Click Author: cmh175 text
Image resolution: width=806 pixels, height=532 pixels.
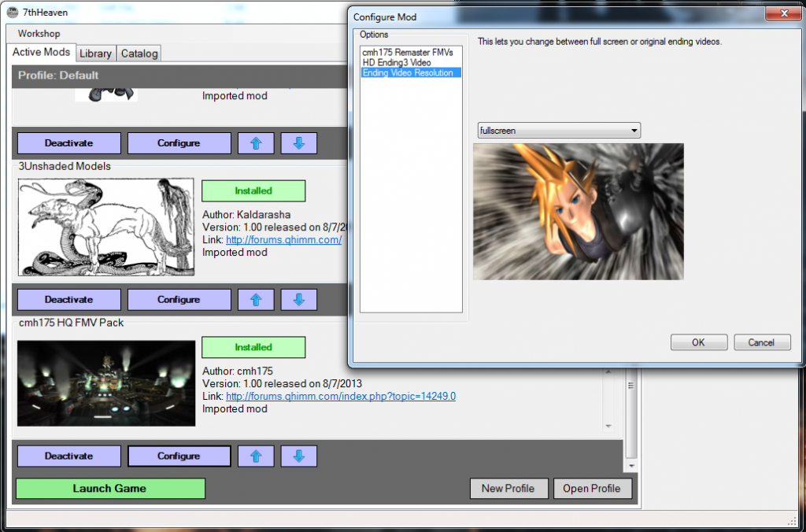pos(238,371)
